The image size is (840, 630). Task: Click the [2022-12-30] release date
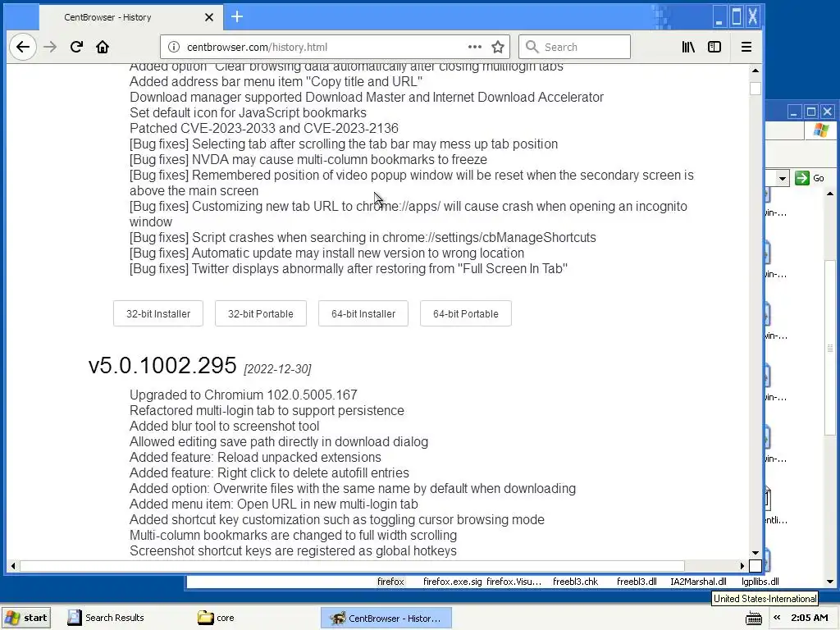[277, 369]
